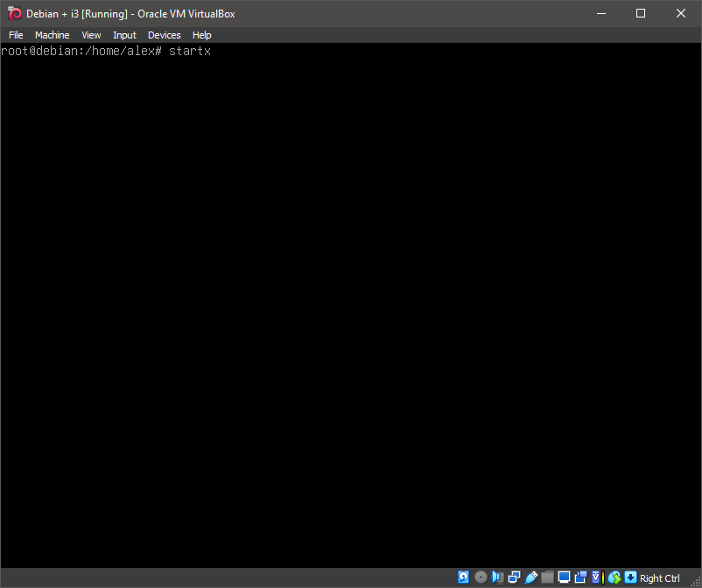Expand the Devices menu
Image resolution: width=702 pixels, height=588 pixels.
[164, 35]
